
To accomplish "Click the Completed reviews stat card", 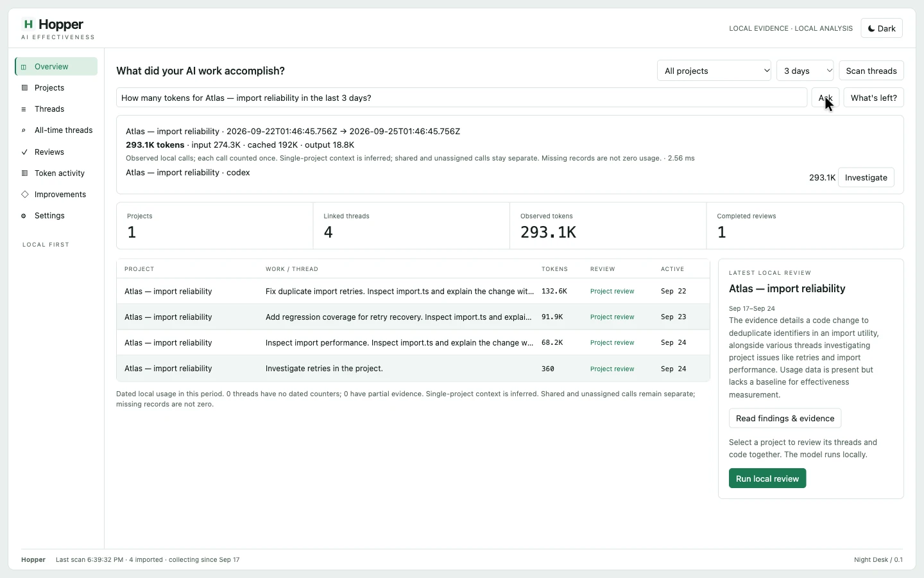I will tap(805, 226).
